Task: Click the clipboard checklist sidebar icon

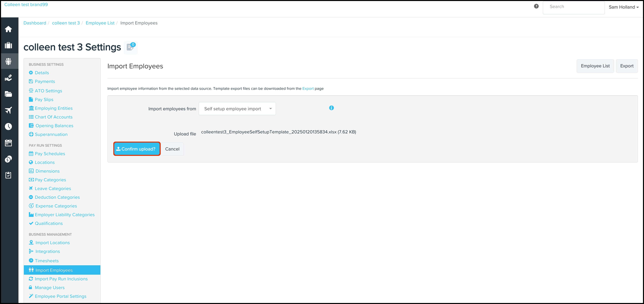Action: point(9,175)
